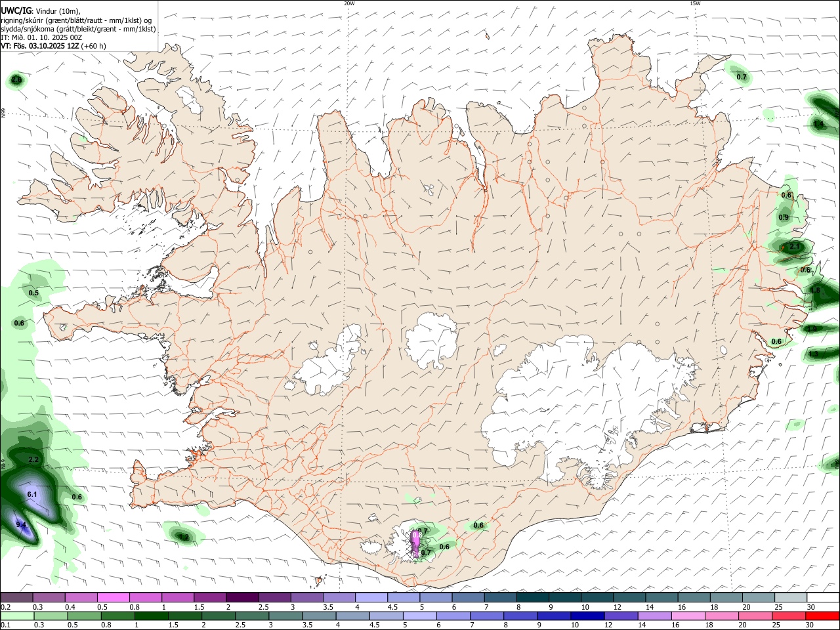
Task: Click the 0.5 precipitation value west of Snæfellsnes
Action: pos(33,293)
